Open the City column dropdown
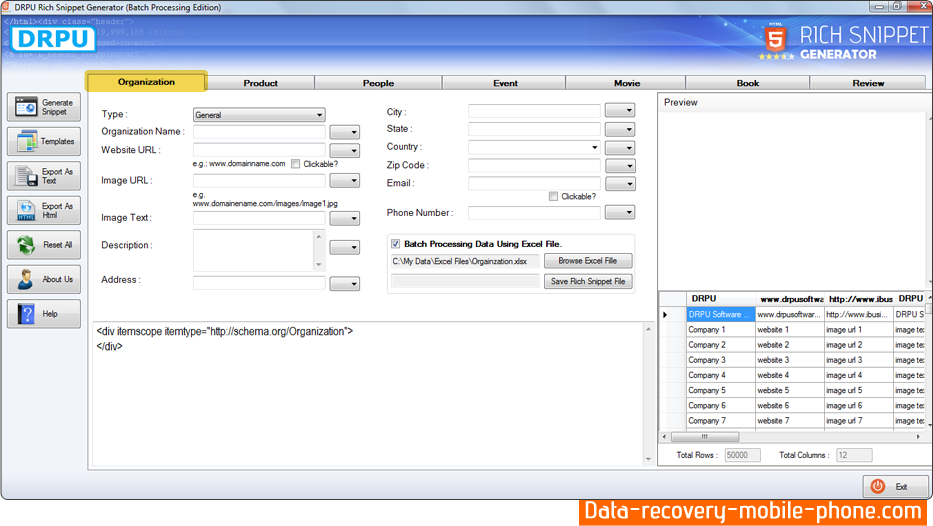Image resolution: width=933 pixels, height=526 pixels. 620,110
